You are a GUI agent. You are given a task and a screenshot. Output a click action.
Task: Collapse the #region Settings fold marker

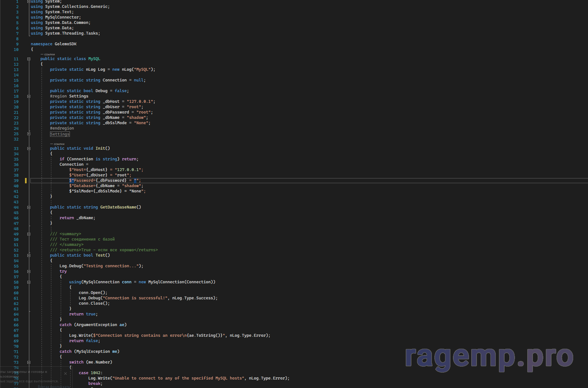coord(29,96)
